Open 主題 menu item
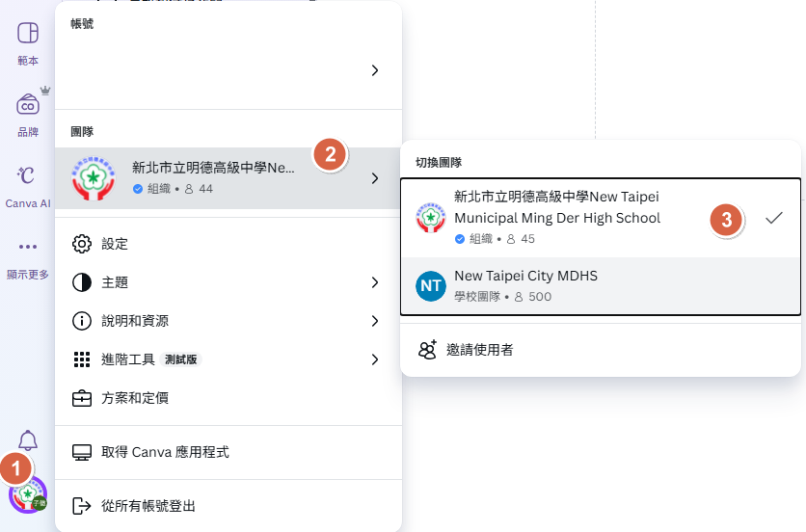The height and width of the screenshot is (532, 806). pyautogui.click(x=228, y=282)
